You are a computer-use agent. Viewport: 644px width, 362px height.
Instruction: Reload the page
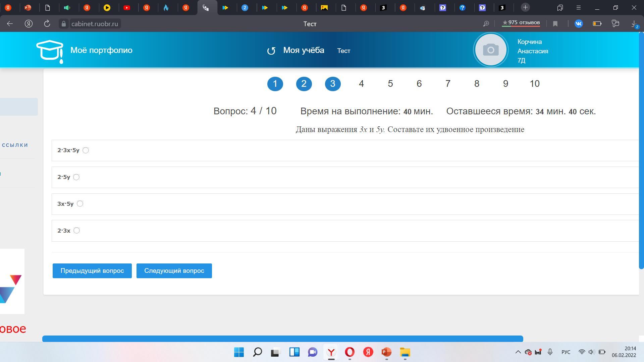[47, 23]
